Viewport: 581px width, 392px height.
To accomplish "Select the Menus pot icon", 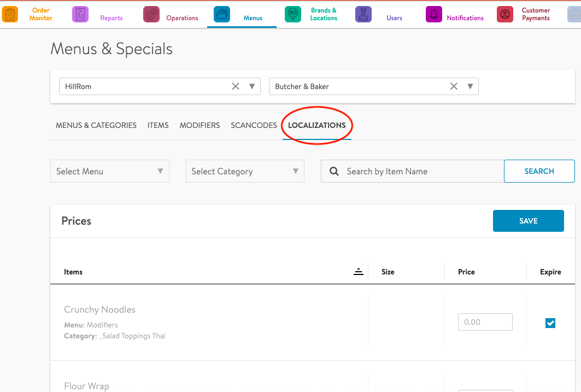I will coord(222,14).
